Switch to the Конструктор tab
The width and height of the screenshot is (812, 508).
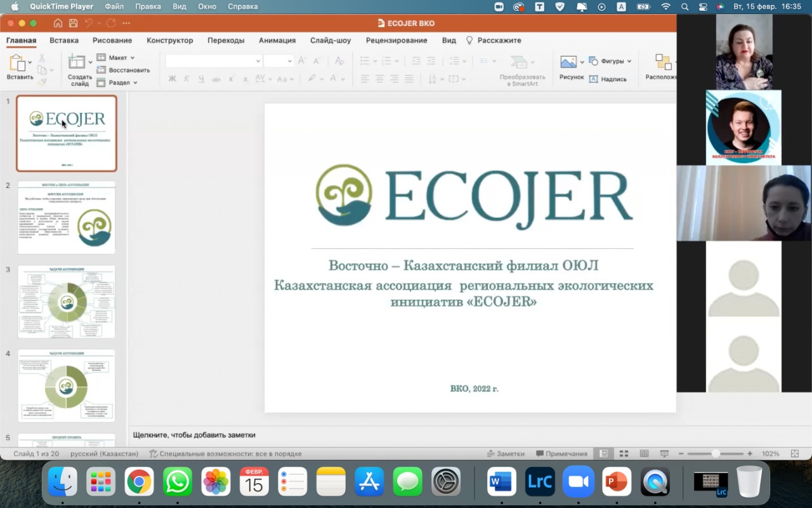click(170, 40)
